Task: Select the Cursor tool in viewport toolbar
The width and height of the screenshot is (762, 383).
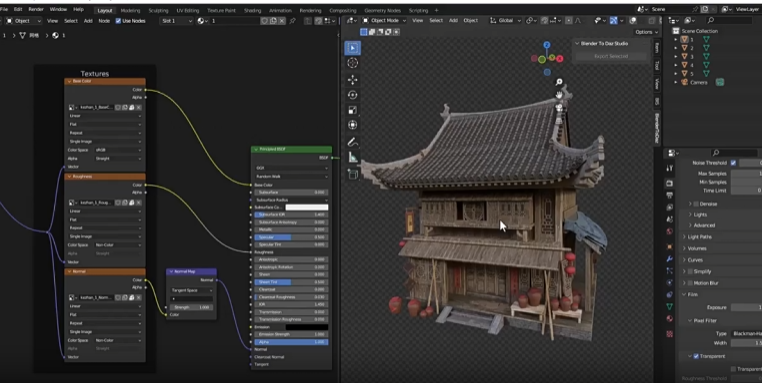Action: 353,63
